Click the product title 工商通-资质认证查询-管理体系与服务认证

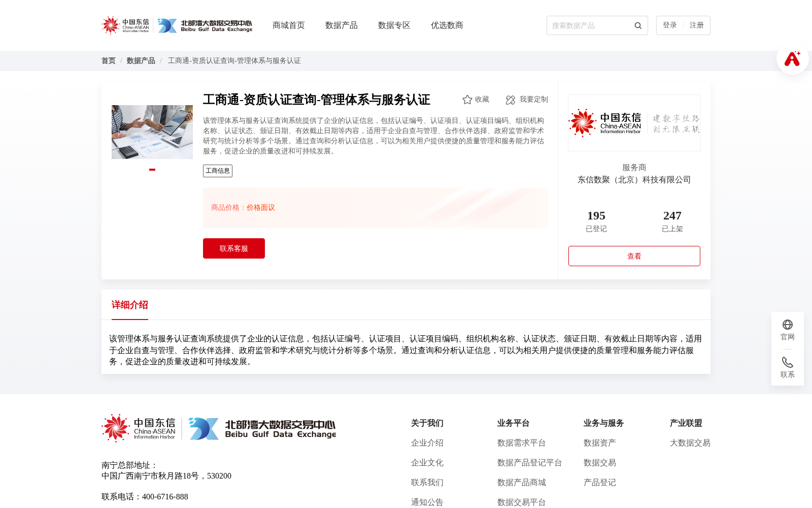coord(317,100)
